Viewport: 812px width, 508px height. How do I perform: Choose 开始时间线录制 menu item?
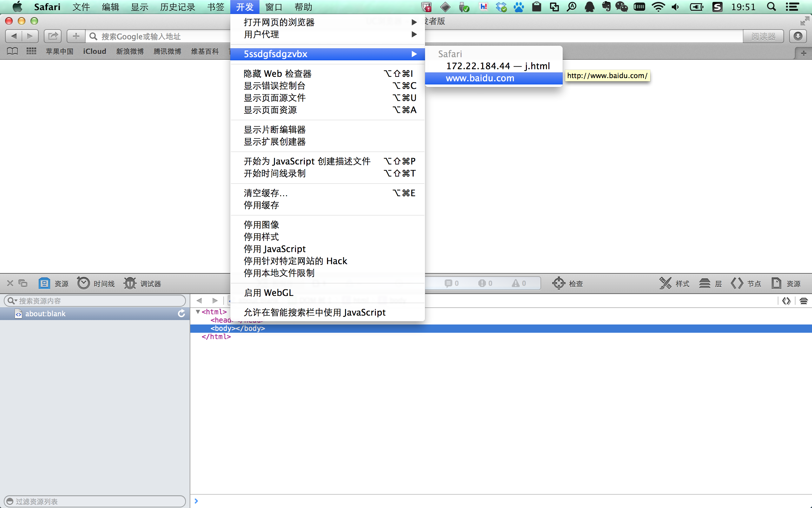tap(327, 173)
